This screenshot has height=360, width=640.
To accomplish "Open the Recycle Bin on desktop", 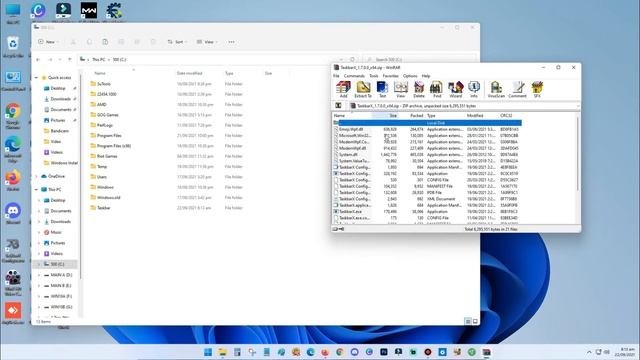I will point(13,47).
